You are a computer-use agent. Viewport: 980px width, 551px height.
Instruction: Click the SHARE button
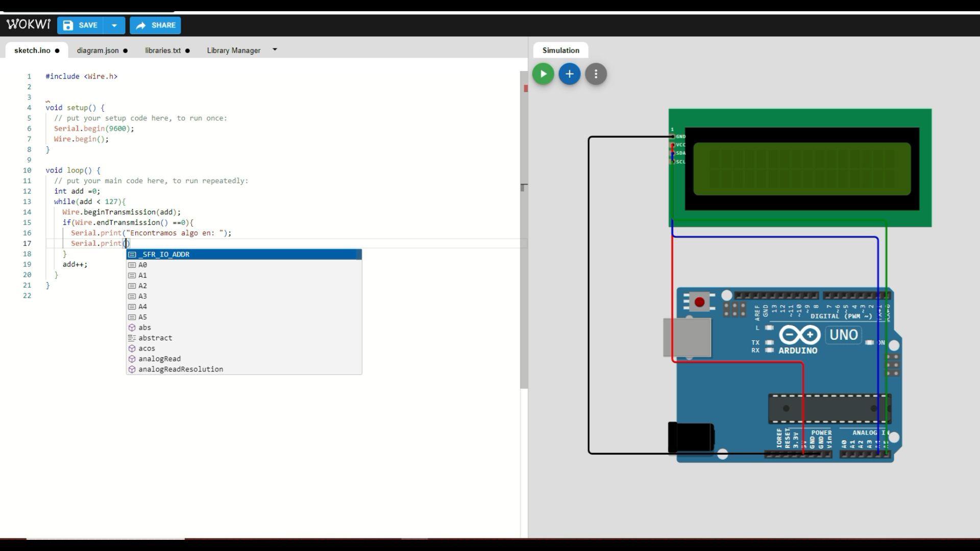point(155,25)
